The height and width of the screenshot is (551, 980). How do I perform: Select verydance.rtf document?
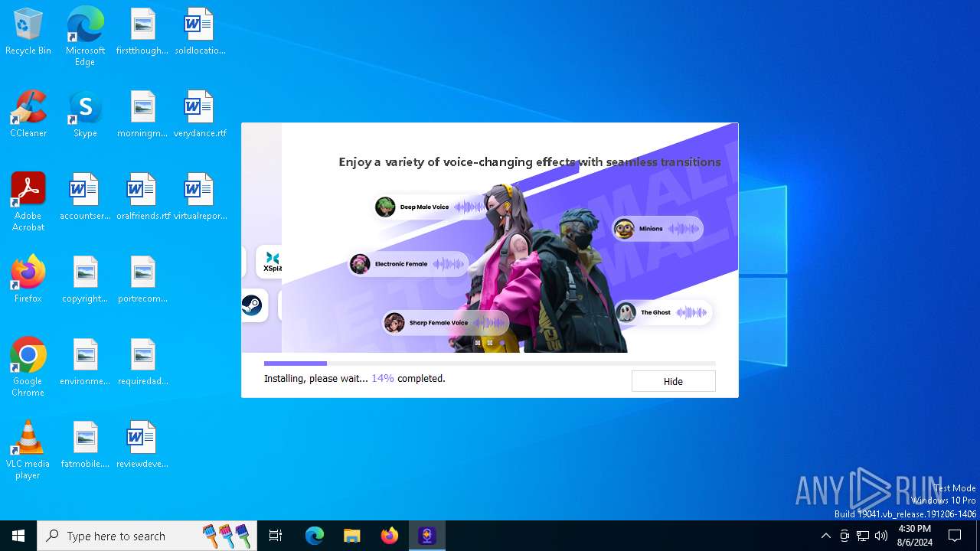[x=200, y=114]
